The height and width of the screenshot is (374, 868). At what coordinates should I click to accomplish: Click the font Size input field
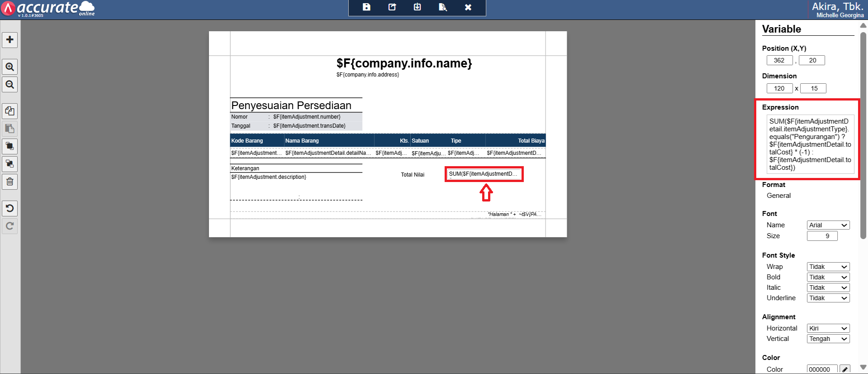822,236
